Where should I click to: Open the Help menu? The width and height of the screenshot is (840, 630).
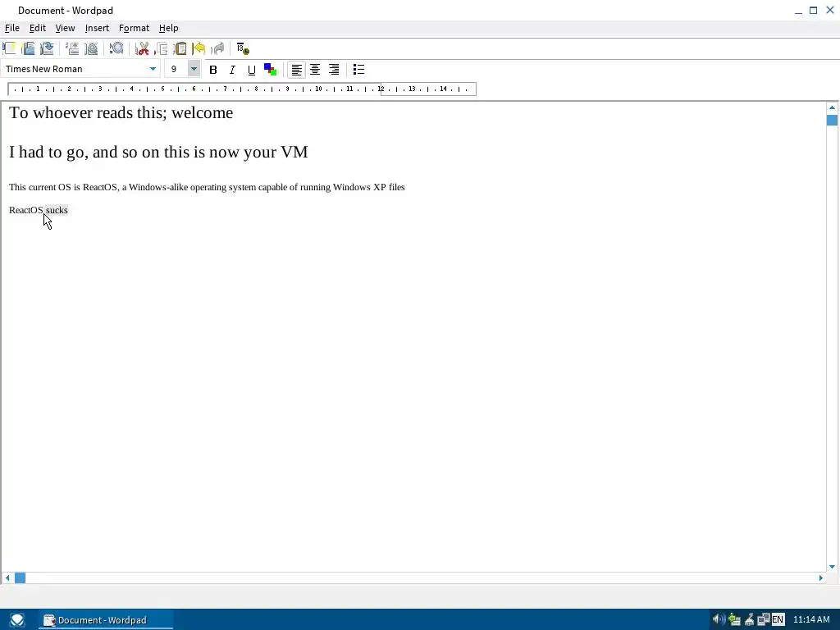(169, 28)
